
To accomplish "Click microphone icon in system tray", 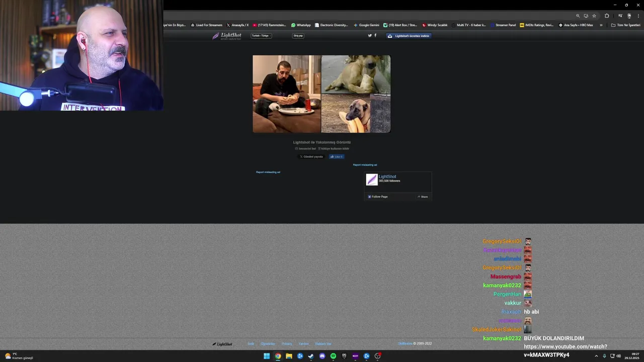I will pos(604,356).
